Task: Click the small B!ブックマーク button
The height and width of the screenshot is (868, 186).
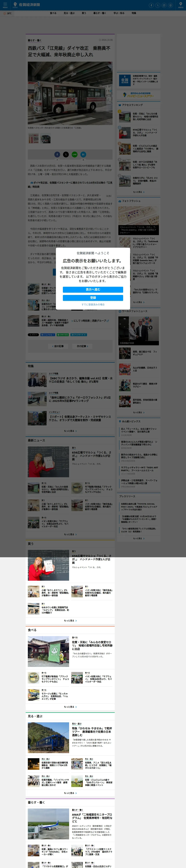Action: coord(79,335)
